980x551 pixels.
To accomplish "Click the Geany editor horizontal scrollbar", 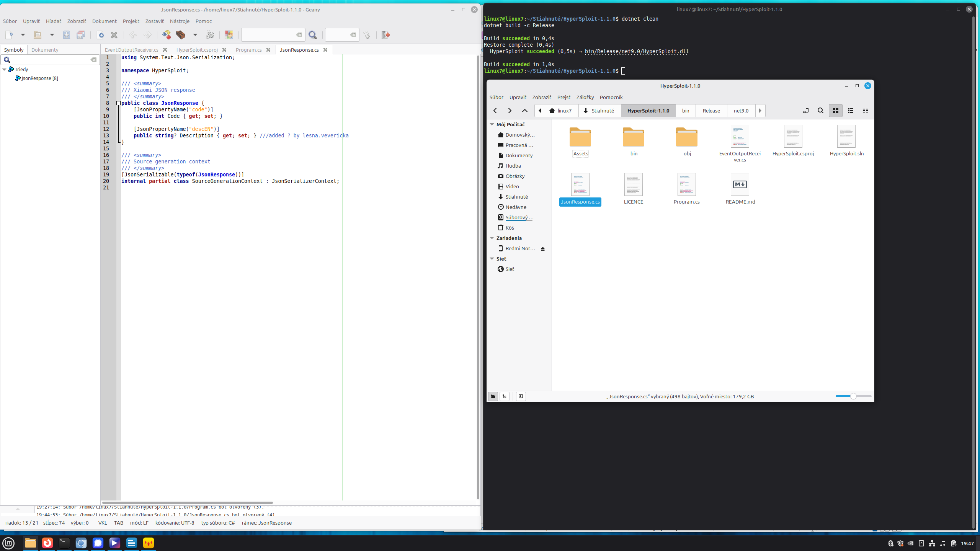I will coord(188,503).
